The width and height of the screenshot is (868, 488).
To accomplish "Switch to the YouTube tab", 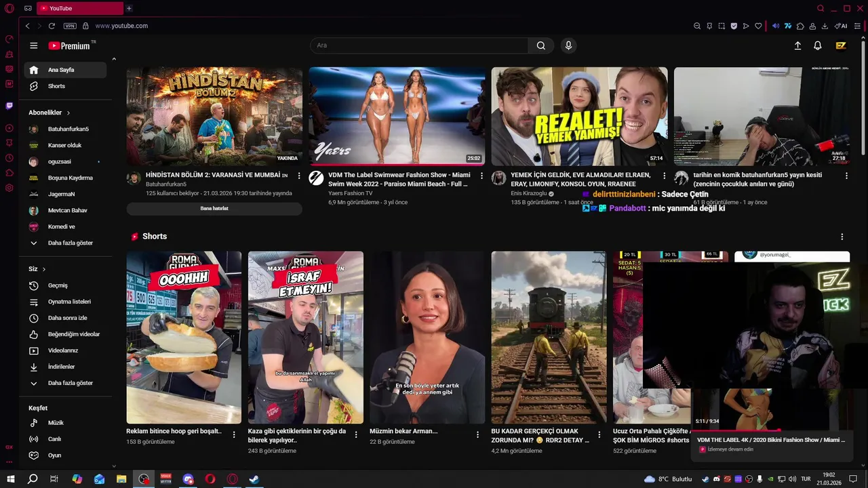I will 80,8.
